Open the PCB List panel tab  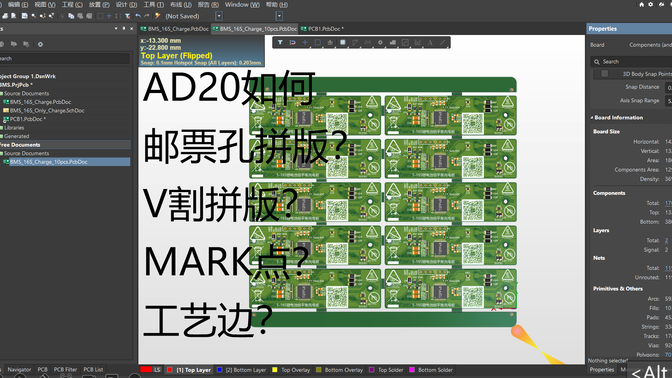click(93, 369)
